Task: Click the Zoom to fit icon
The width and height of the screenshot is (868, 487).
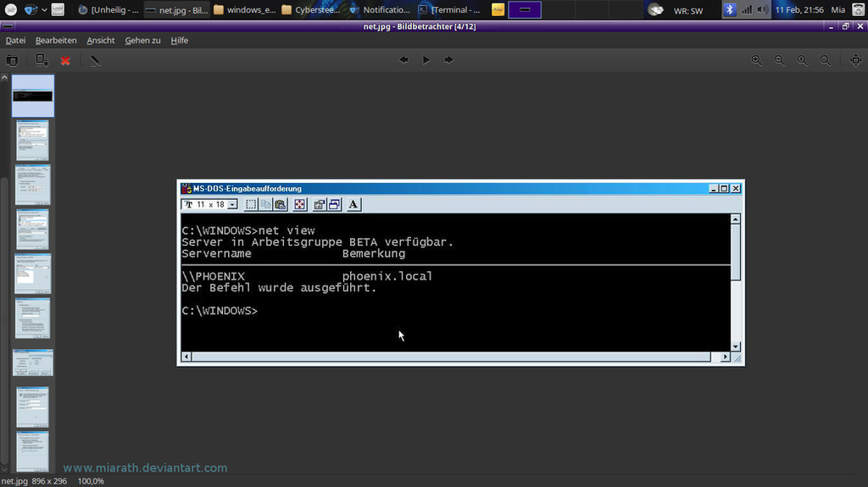Action: tap(826, 60)
